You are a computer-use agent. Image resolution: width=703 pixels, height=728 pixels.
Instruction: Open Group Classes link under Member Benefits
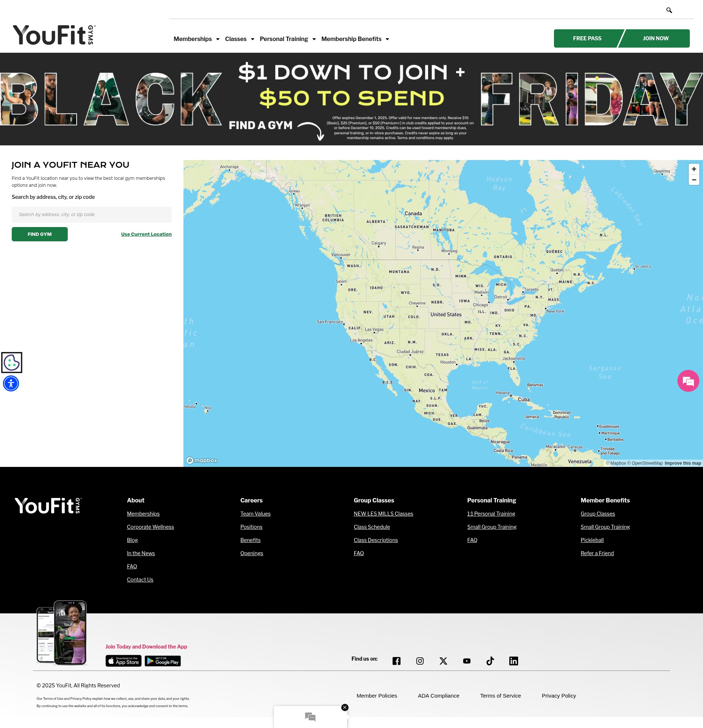tap(598, 514)
